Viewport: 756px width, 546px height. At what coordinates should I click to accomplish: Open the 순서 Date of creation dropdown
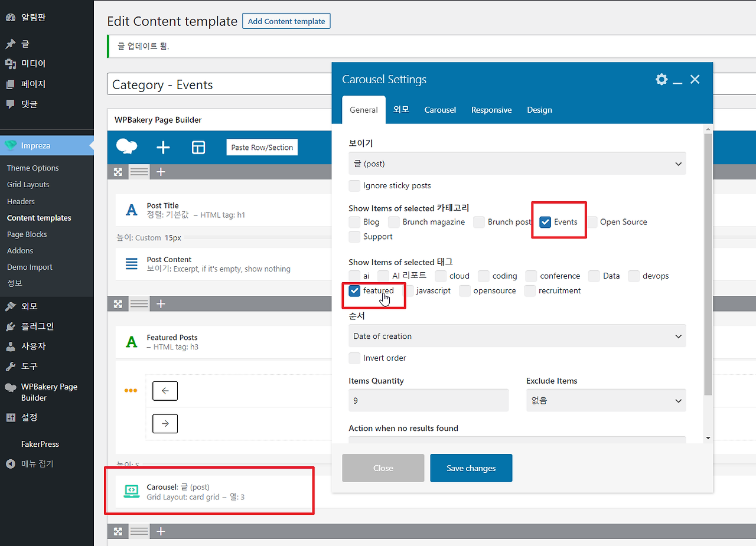click(517, 336)
